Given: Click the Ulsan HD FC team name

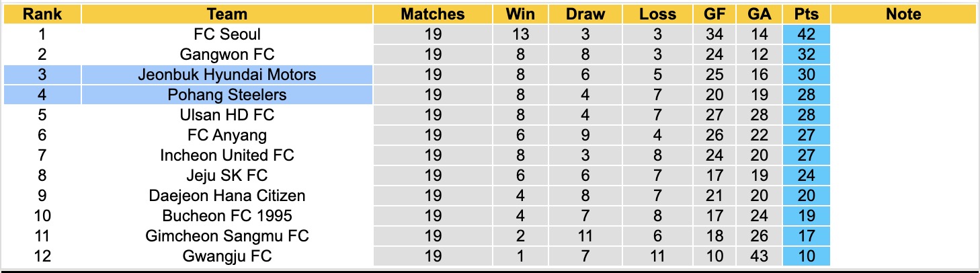Looking at the screenshot, I should 227,115.
